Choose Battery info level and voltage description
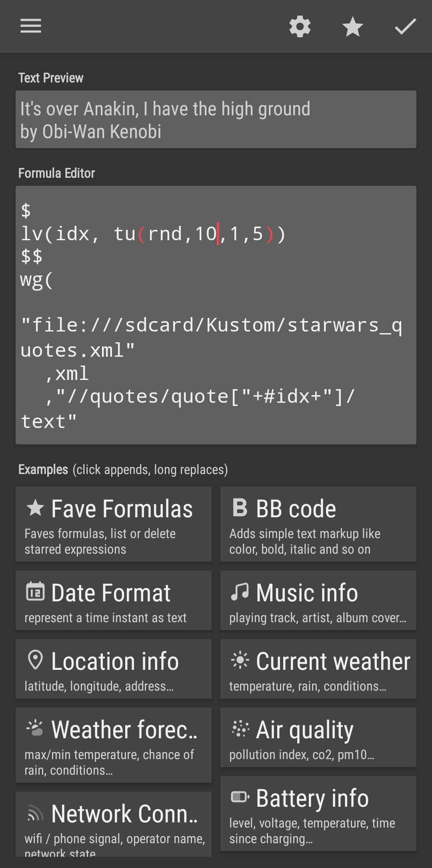The height and width of the screenshot is (868, 432). (312, 831)
